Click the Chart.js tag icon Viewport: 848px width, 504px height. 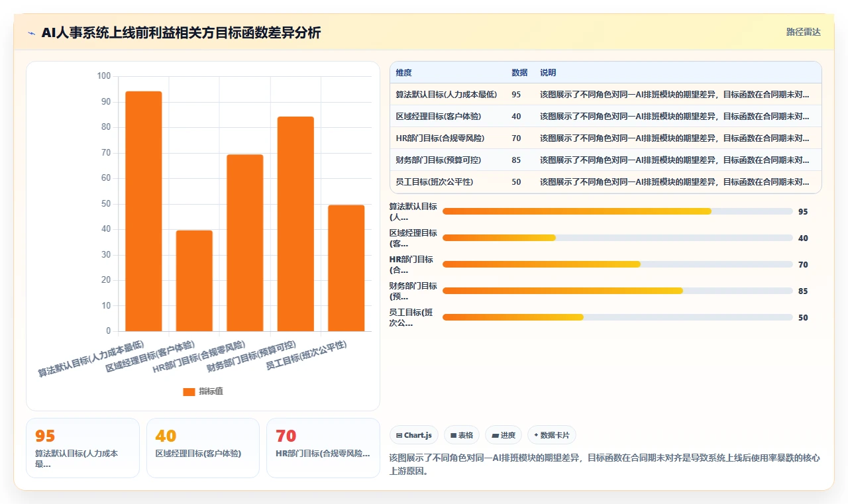399,435
